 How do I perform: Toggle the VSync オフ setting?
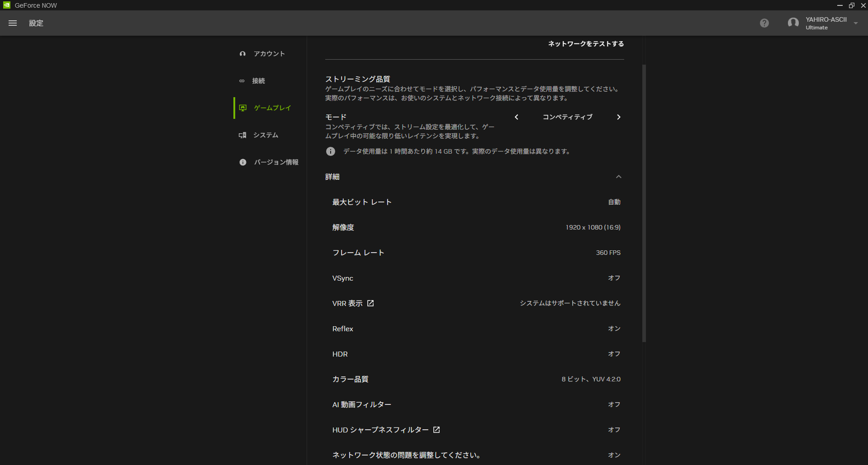coord(614,278)
